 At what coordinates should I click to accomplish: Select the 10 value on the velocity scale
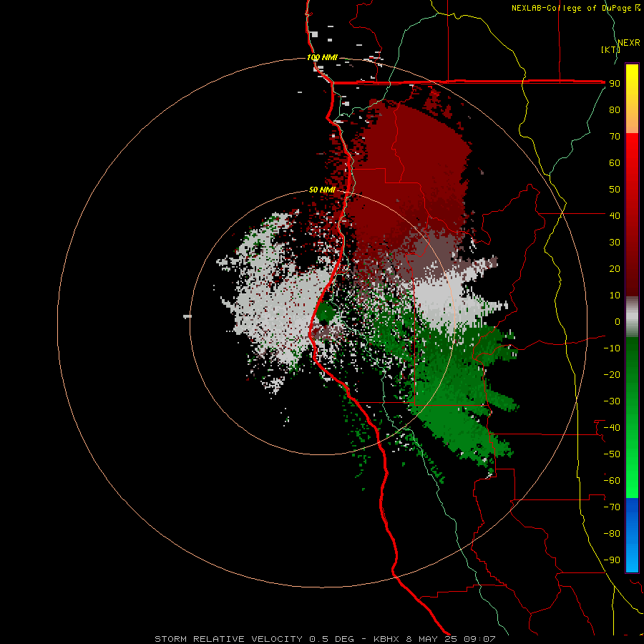point(615,296)
